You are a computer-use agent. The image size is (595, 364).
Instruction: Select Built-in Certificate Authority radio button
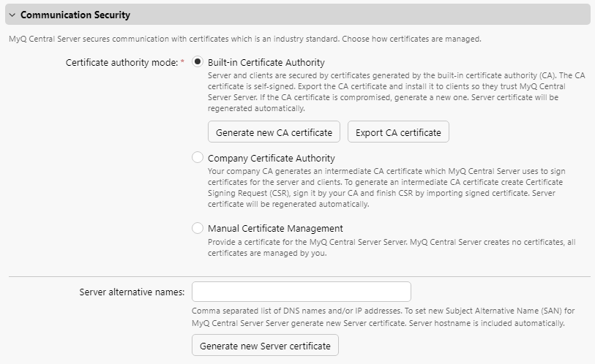tap(198, 63)
